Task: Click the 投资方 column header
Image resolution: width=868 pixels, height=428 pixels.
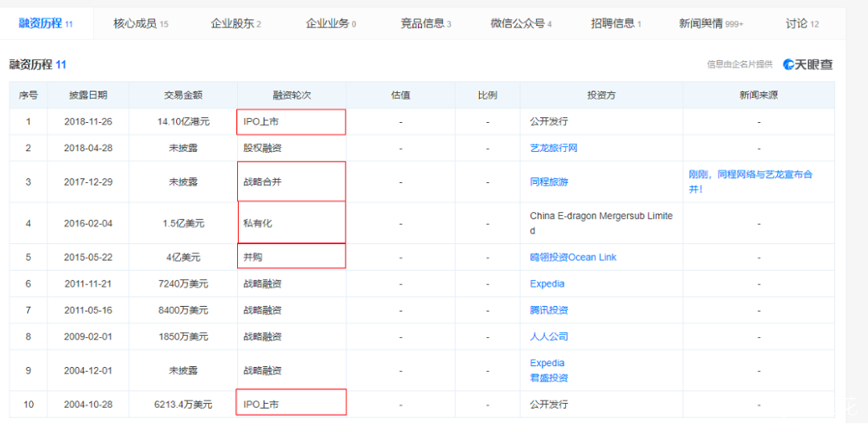Action: point(601,95)
